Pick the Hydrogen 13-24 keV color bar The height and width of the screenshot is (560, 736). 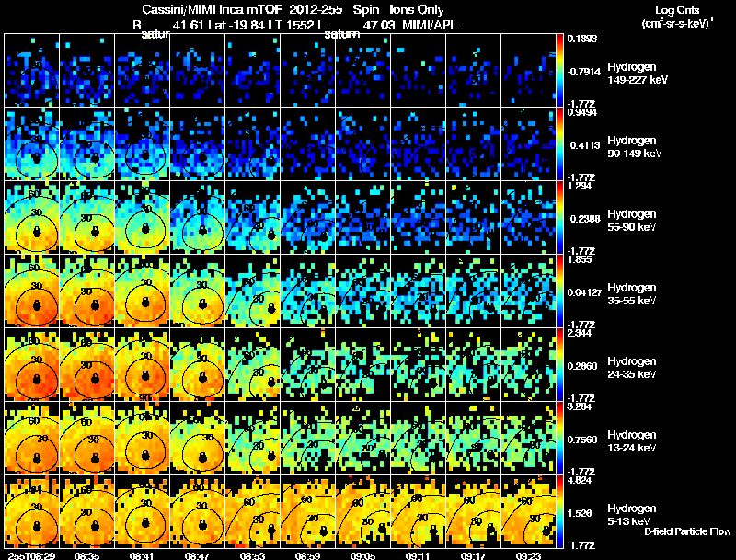(x=559, y=439)
